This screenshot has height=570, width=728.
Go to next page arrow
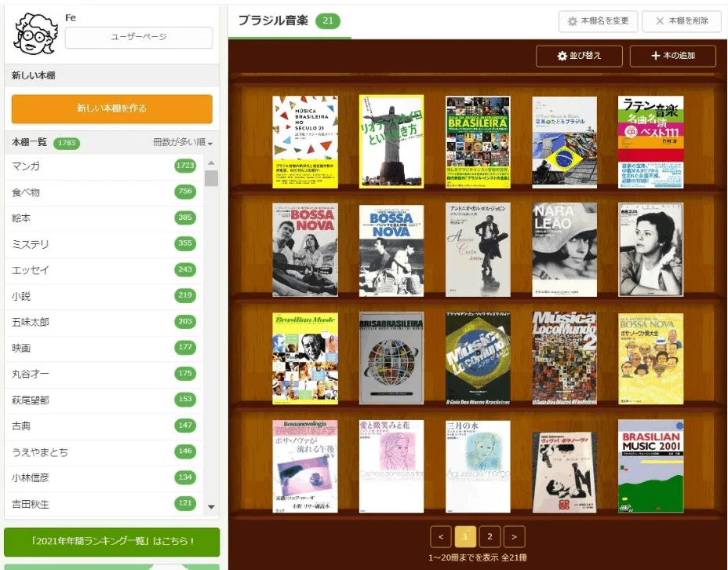coord(514,537)
